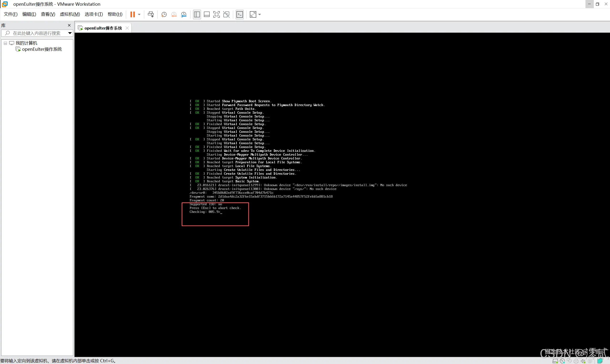The image size is (610, 364).
Task: Pause the virtual machine with orange button
Action: point(133,15)
